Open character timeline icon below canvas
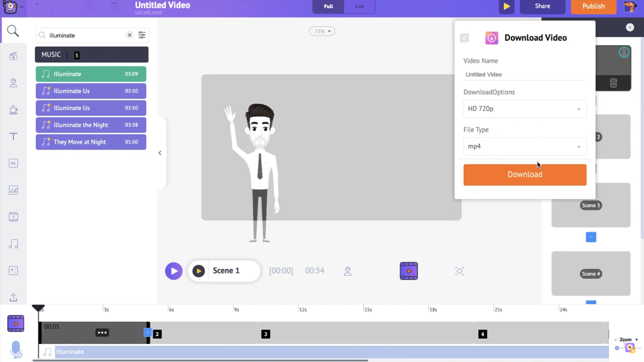The width and height of the screenshot is (644, 362). coord(348,271)
